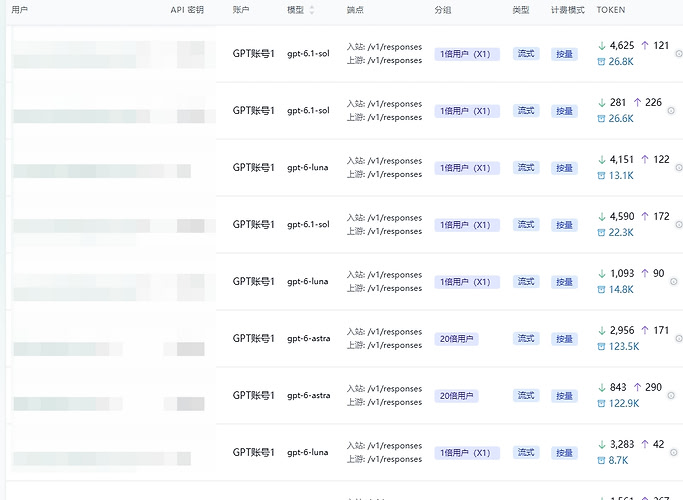683x500 pixels.
Task: Click 1倍用户 (X1) tag in the 26.8K row
Action: point(467,54)
